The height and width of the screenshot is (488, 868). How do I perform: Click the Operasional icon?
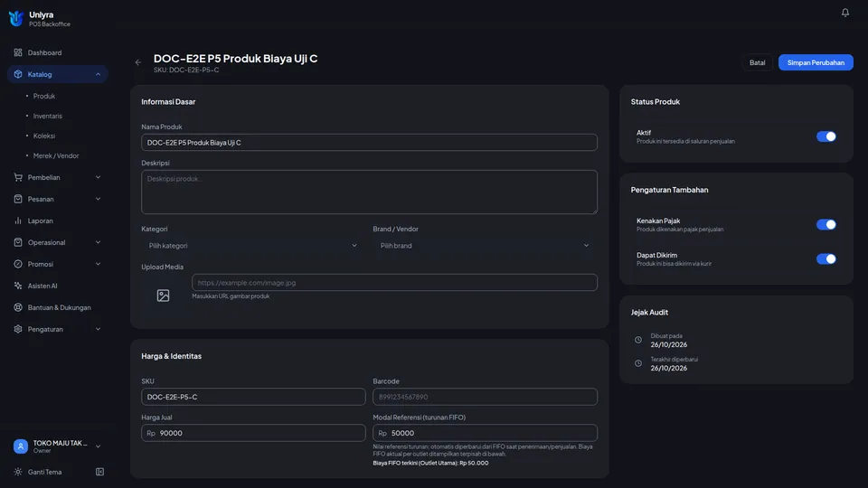pyautogui.click(x=18, y=242)
